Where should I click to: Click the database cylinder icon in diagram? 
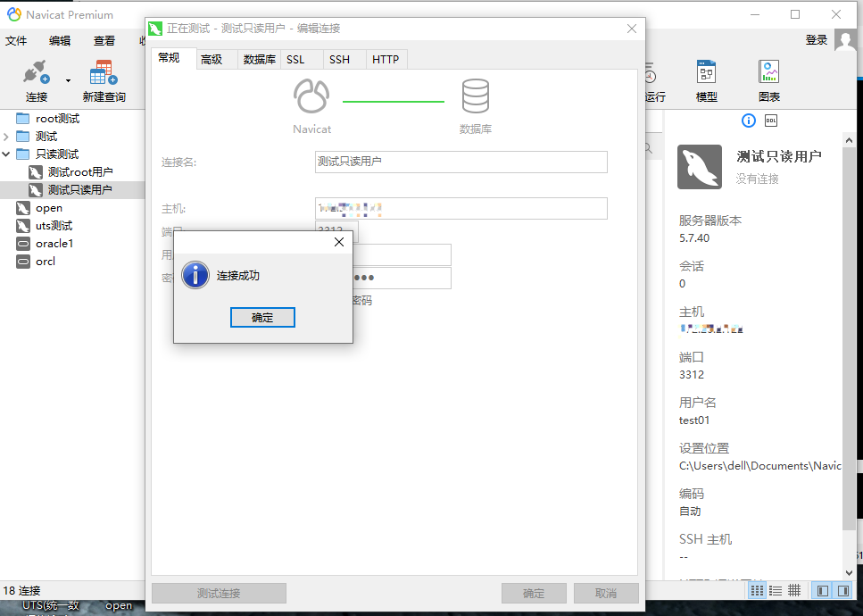tap(476, 96)
